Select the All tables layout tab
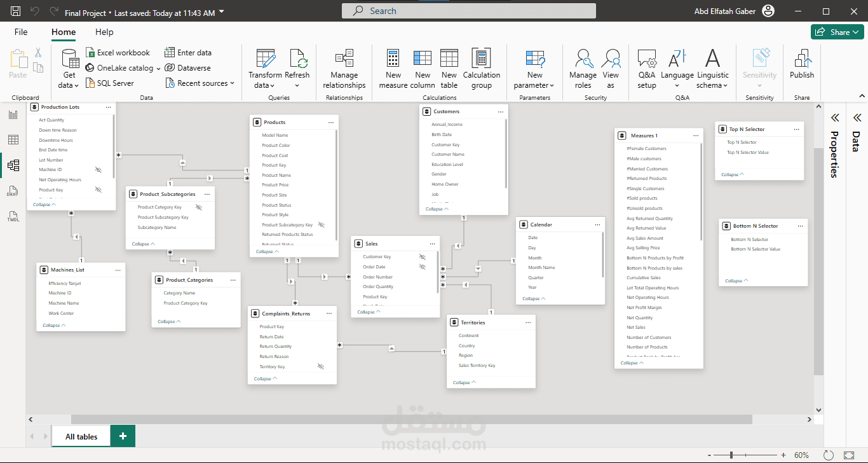This screenshot has width=868, height=463. coord(81,436)
